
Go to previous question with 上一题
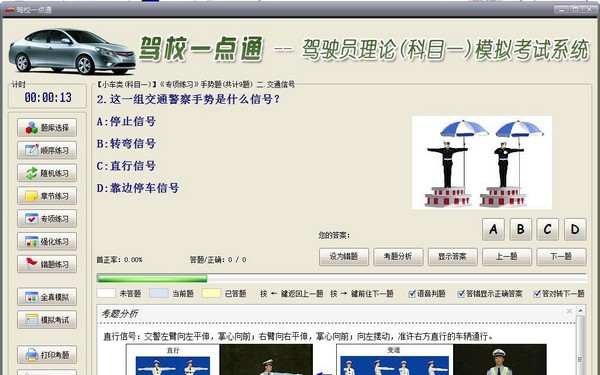coord(507,257)
